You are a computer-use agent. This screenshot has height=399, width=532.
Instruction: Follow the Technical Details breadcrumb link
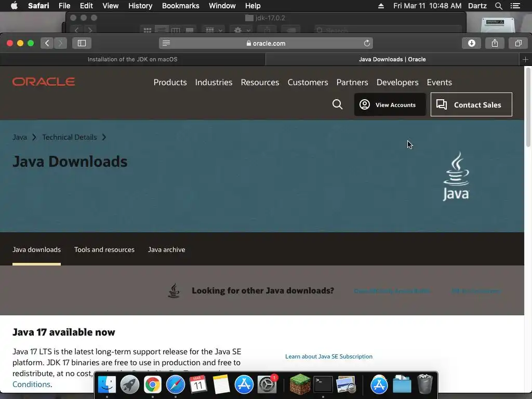point(70,137)
